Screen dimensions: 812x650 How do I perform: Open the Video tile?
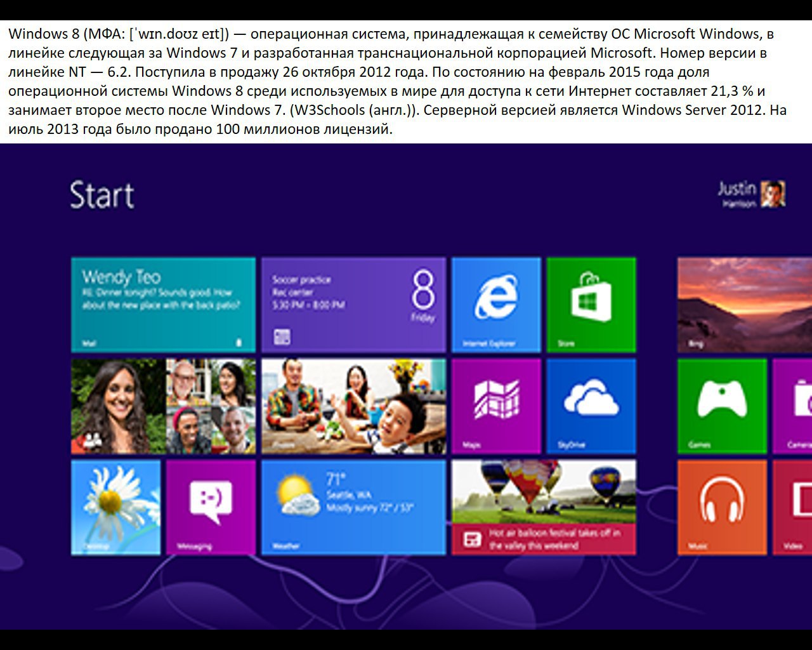coord(793,507)
